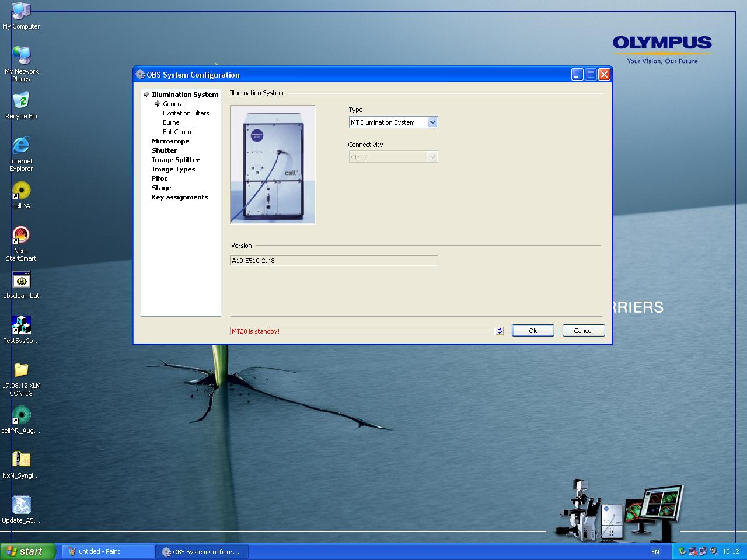Open the Key assignments section

point(180,197)
